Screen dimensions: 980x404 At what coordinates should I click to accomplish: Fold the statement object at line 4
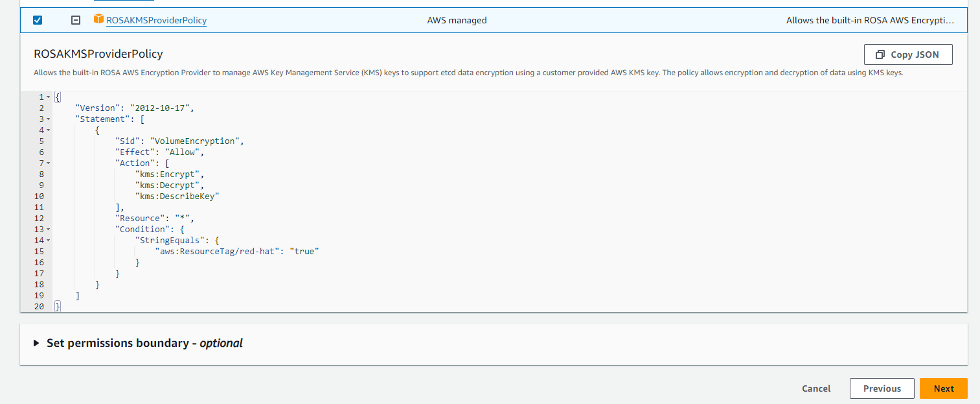point(48,130)
